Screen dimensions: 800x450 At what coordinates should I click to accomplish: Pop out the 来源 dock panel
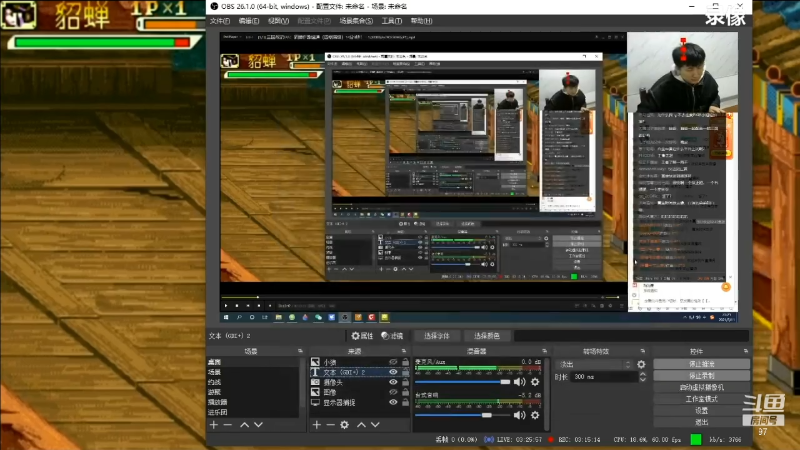tap(404, 351)
